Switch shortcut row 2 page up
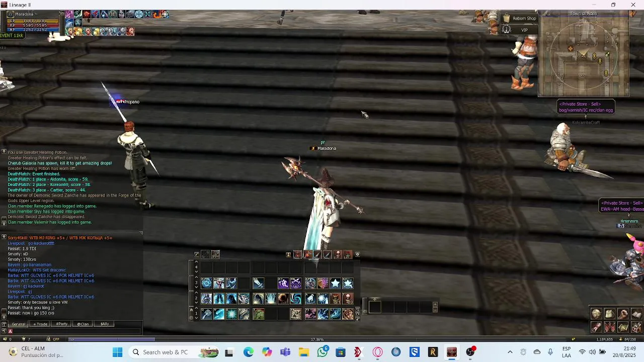 (x=196, y=293)
